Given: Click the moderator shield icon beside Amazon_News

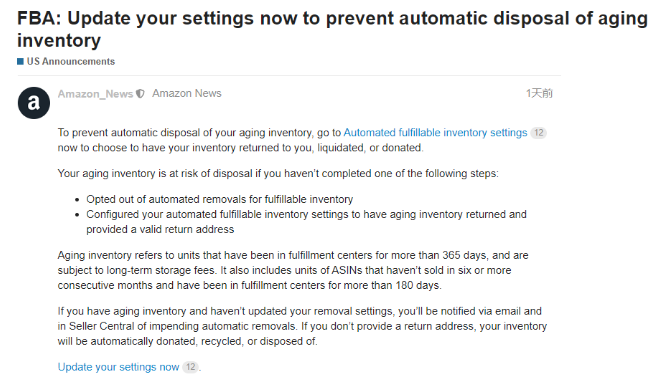Looking at the screenshot, I should pos(140,94).
